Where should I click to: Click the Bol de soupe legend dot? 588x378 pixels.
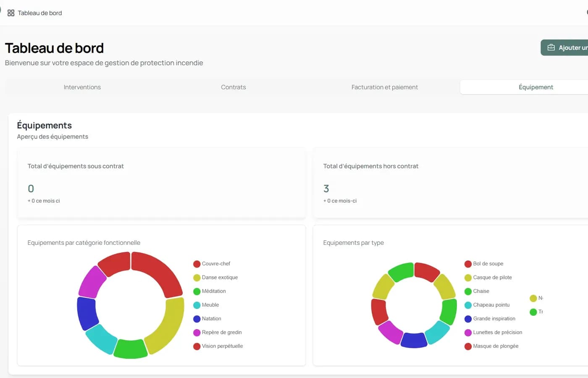468,264
